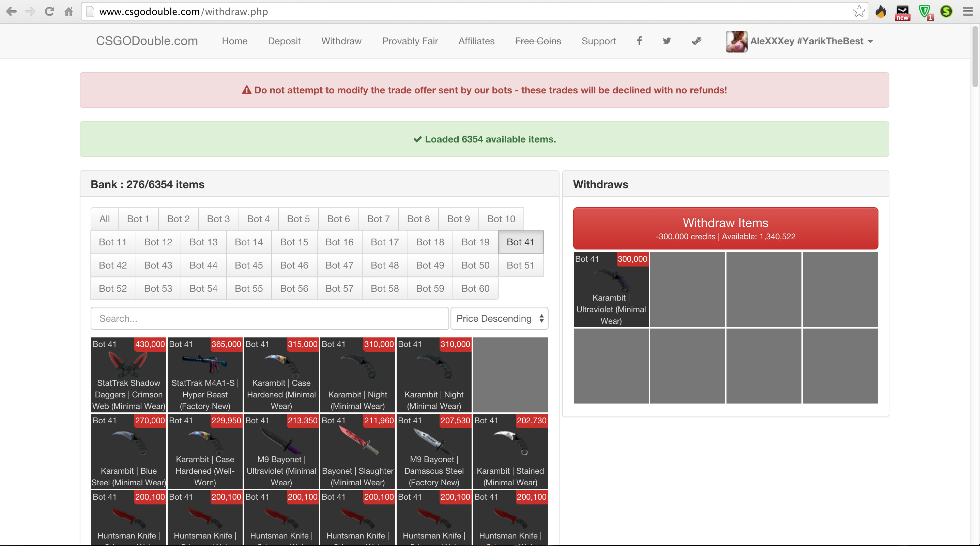Filter items by Bot 11

112,242
